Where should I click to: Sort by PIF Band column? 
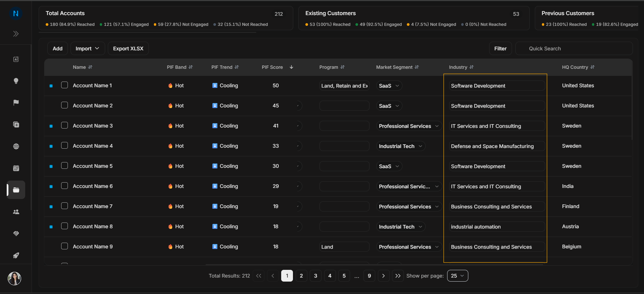[180, 67]
